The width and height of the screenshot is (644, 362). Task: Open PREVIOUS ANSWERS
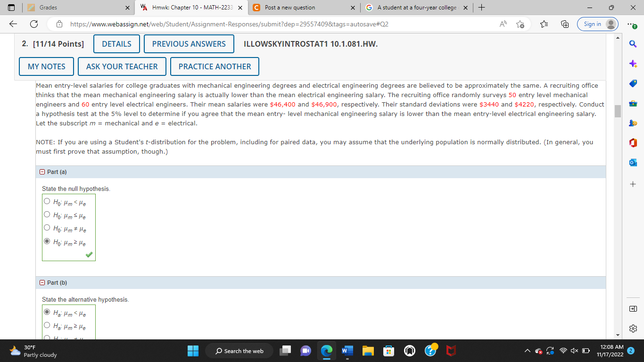coord(189,44)
